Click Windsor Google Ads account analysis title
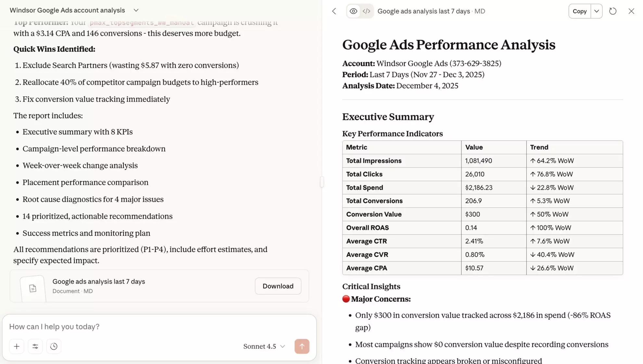Screen dimensions: 643x364 click(x=67, y=10)
